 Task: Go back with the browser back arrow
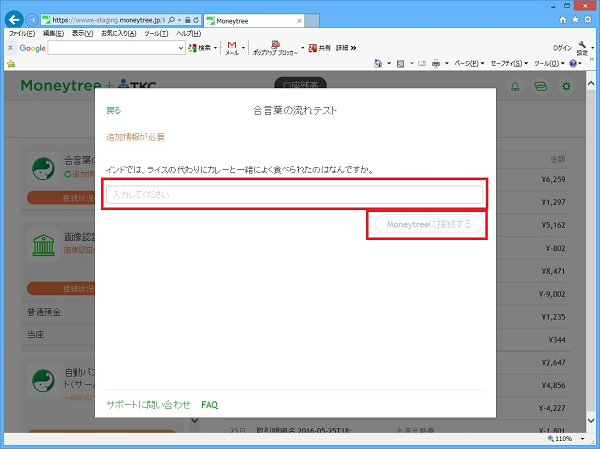pos(14,20)
